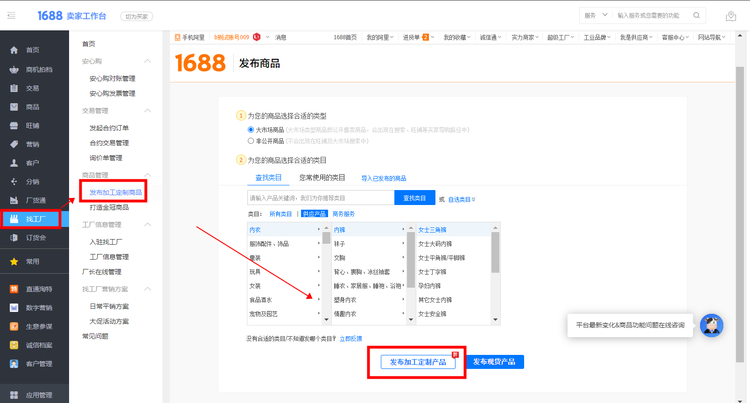Click the page vertical scrollbar thumb
Screen dimensions: 750x403
(740, 214)
